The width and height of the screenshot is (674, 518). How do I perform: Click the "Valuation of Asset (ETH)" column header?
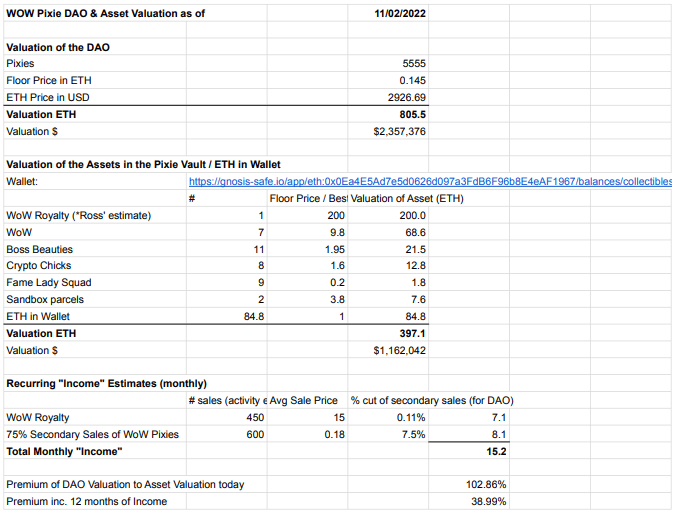point(406,198)
